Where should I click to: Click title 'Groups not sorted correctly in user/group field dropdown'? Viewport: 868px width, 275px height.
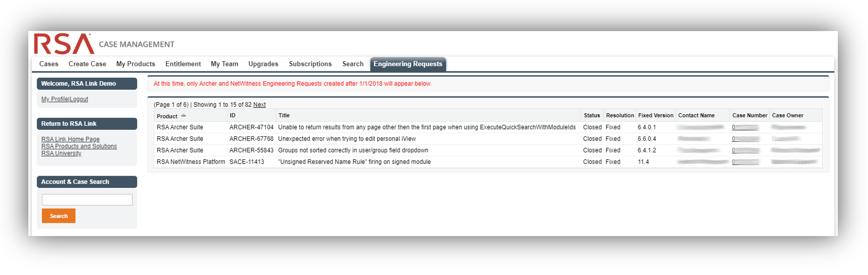353,150
